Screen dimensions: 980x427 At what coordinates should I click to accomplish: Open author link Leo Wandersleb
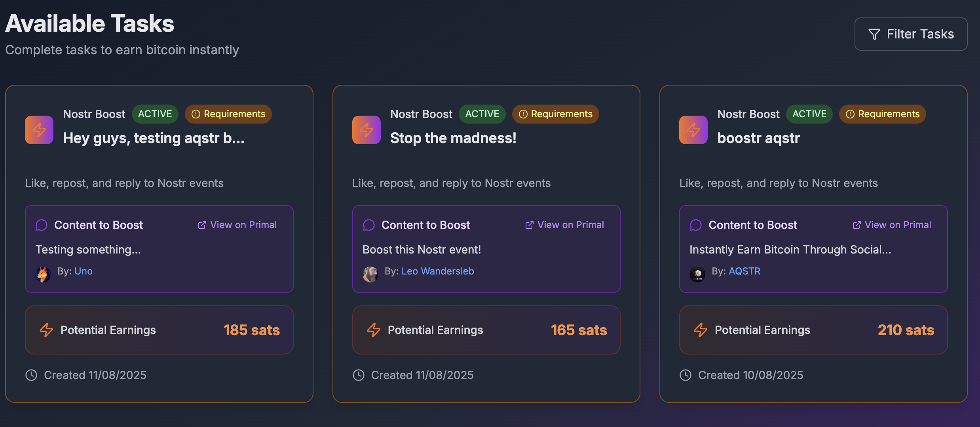tap(438, 271)
